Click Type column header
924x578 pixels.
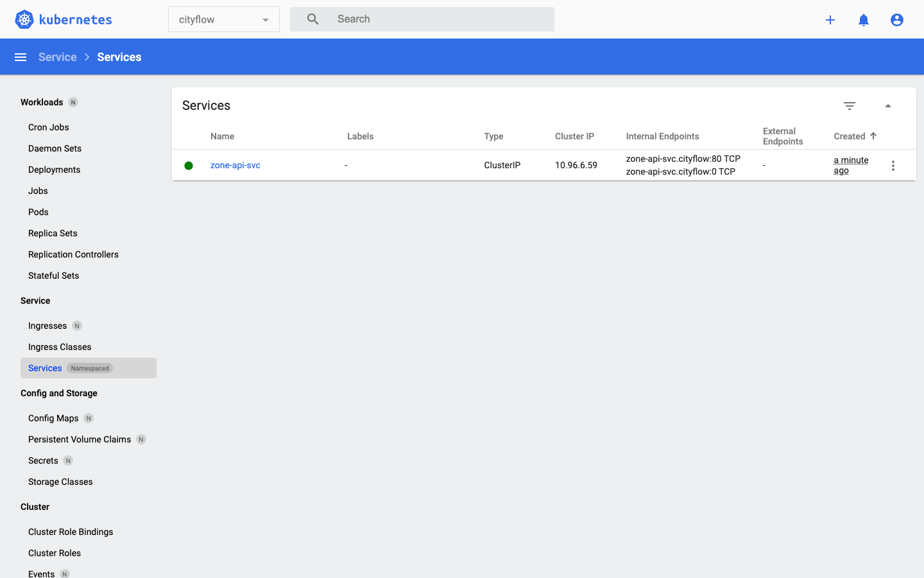(x=493, y=136)
